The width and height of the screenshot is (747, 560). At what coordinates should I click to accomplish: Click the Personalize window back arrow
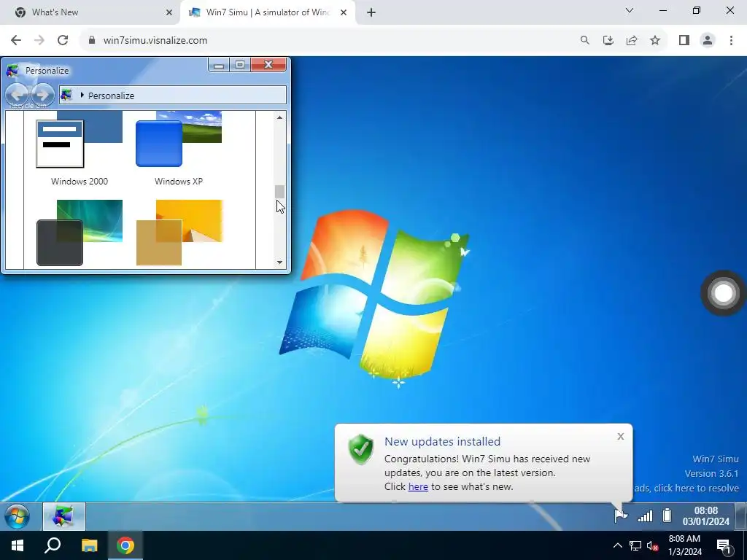tap(17, 94)
